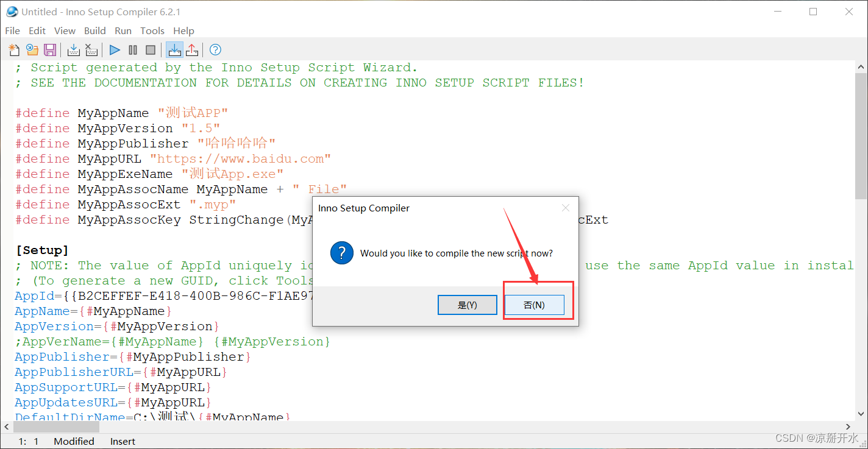This screenshot has height=449, width=868.
Task: Click the vertical scrollbar up arrow
Action: click(x=861, y=66)
